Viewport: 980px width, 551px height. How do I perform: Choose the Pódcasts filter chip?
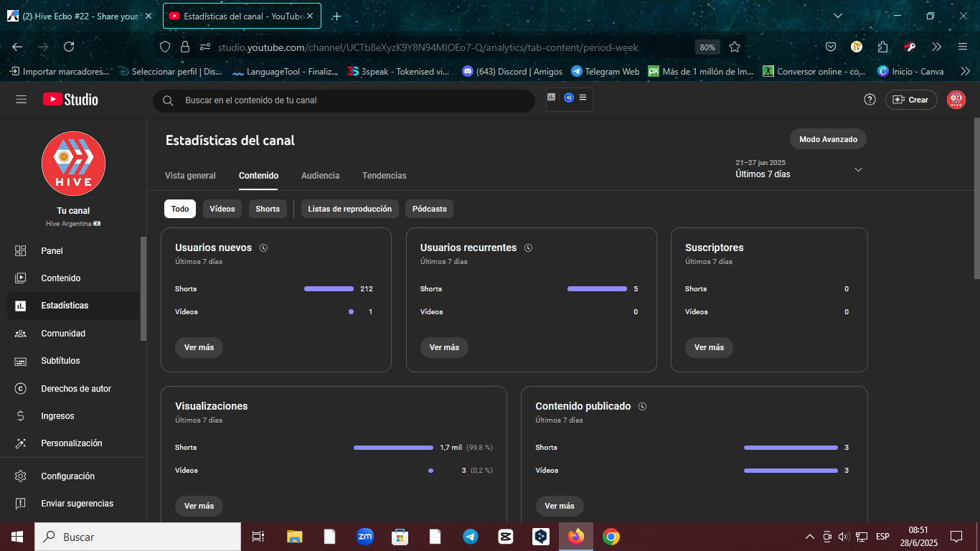click(x=430, y=209)
